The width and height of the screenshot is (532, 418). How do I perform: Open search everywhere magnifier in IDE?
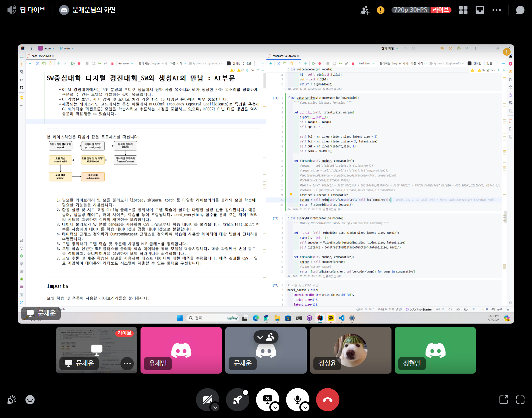point(467,48)
